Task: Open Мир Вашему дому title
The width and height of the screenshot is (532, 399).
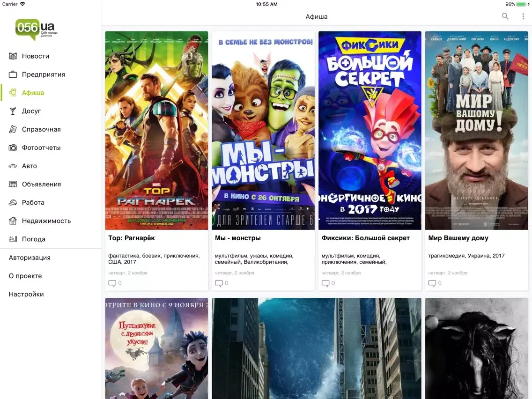Action: [x=458, y=238]
